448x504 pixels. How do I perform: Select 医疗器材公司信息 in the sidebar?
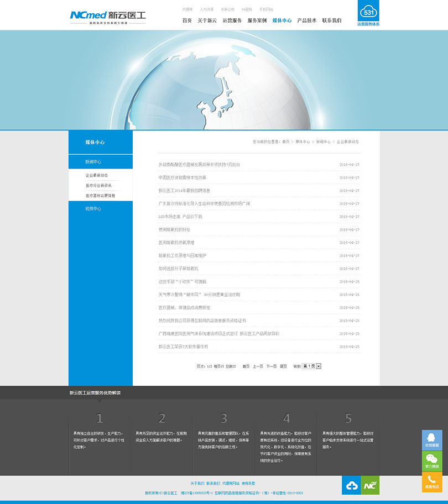click(x=100, y=196)
